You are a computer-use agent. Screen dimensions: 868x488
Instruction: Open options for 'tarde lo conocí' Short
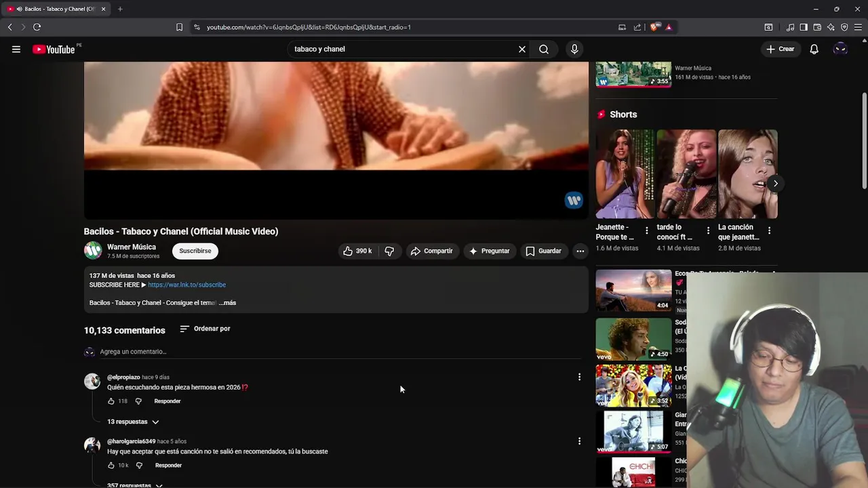(x=708, y=230)
